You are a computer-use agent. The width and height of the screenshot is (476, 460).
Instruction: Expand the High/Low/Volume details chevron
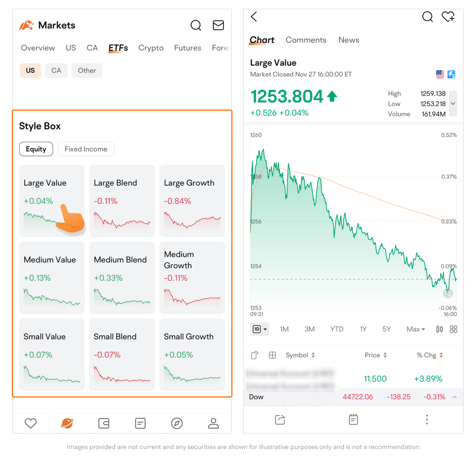pos(453,104)
